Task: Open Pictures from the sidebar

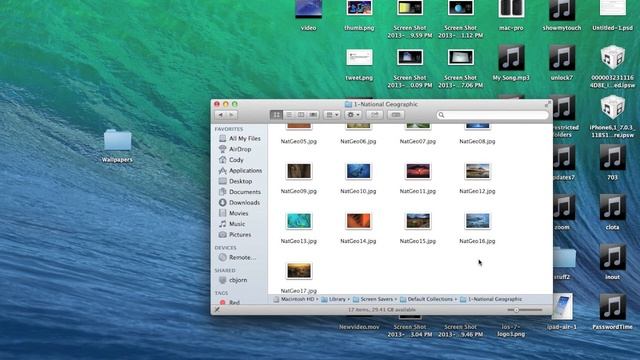Action: (235, 234)
